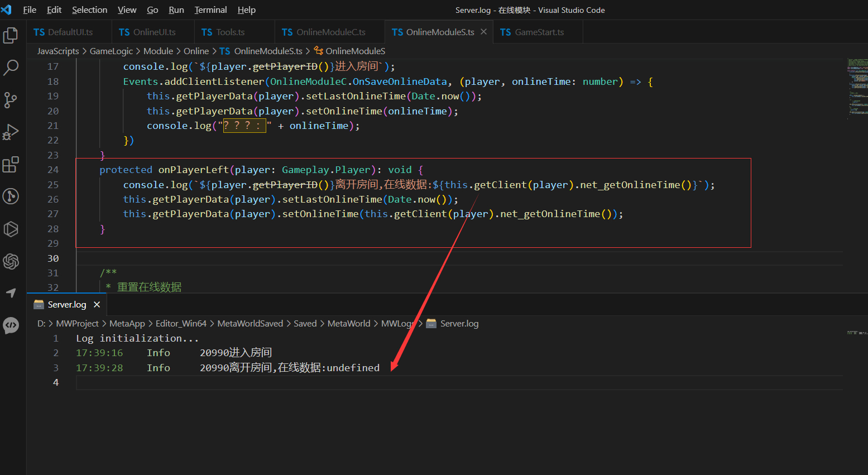Click GameLogic in the editor breadcrumb
Image resolution: width=868 pixels, height=475 pixels.
click(x=111, y=51)
